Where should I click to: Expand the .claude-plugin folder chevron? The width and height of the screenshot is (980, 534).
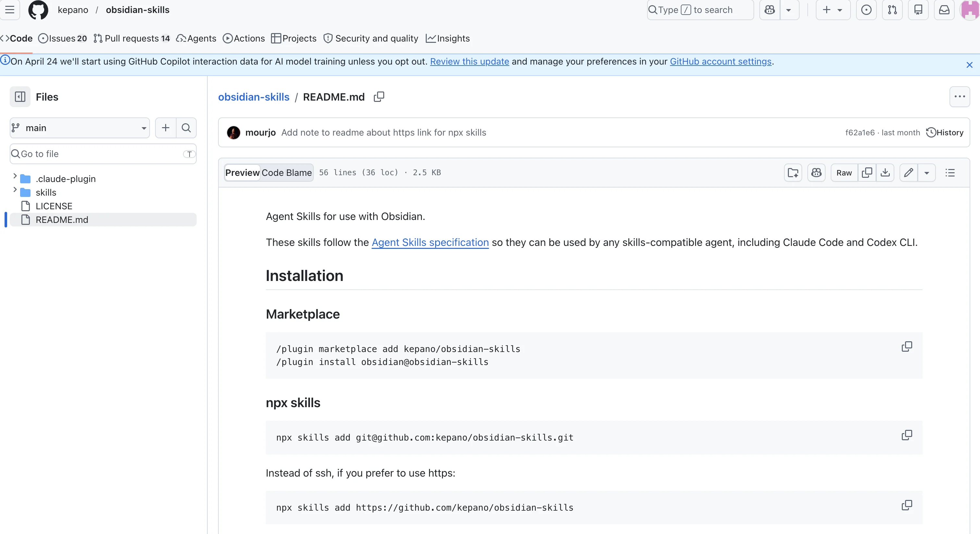pos(15,176)
